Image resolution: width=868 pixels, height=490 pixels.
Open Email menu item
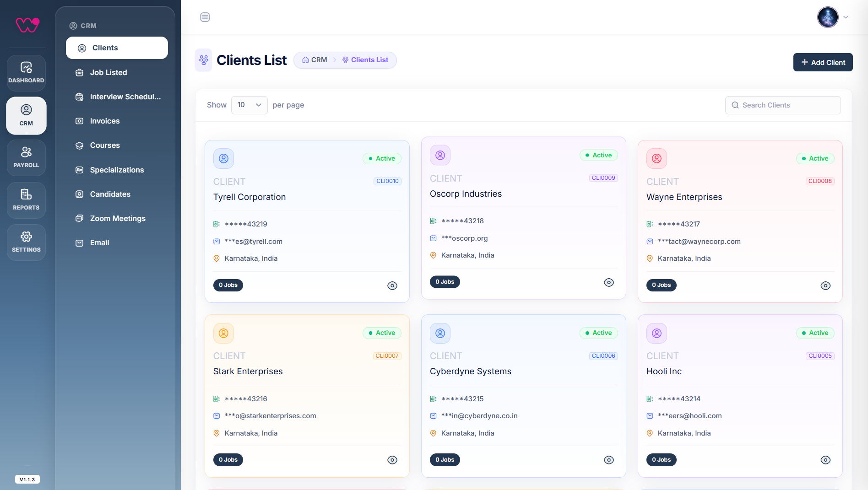117,242
